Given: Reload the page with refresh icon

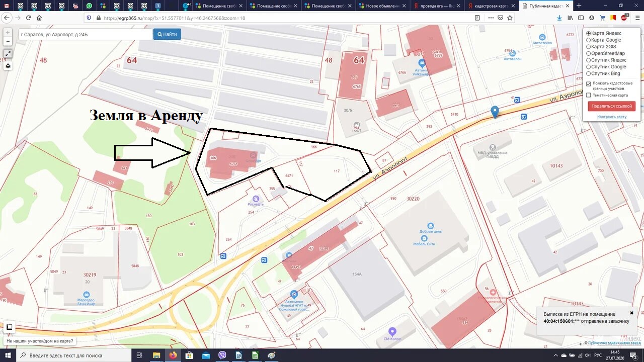Looking at the screenshot, I should tap(29, 18).
